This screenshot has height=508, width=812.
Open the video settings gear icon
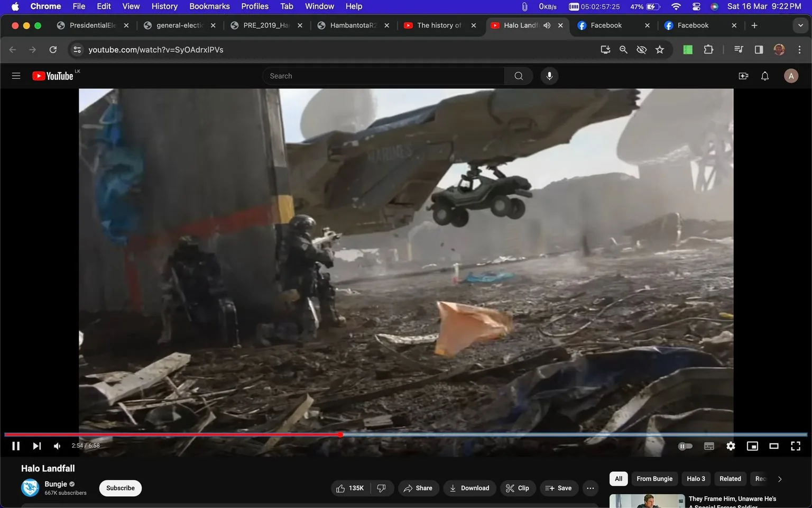pyautogui.click(x=730, y=446)
